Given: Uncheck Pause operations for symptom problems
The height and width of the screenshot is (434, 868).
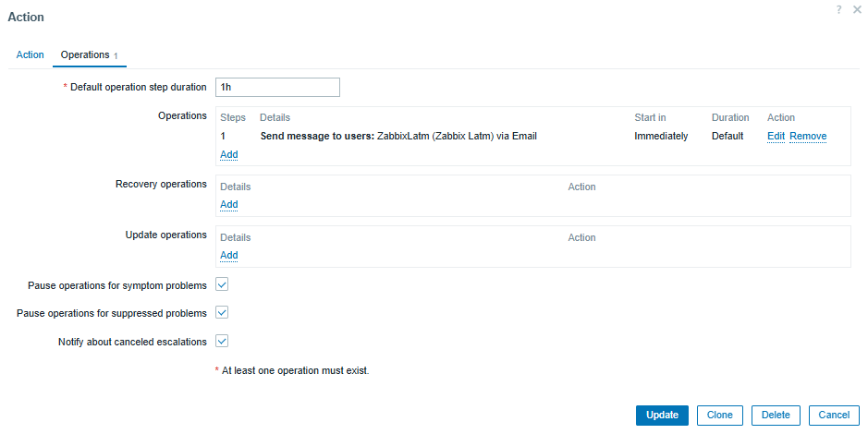Looking at the screenshot, I should (222, 284).
